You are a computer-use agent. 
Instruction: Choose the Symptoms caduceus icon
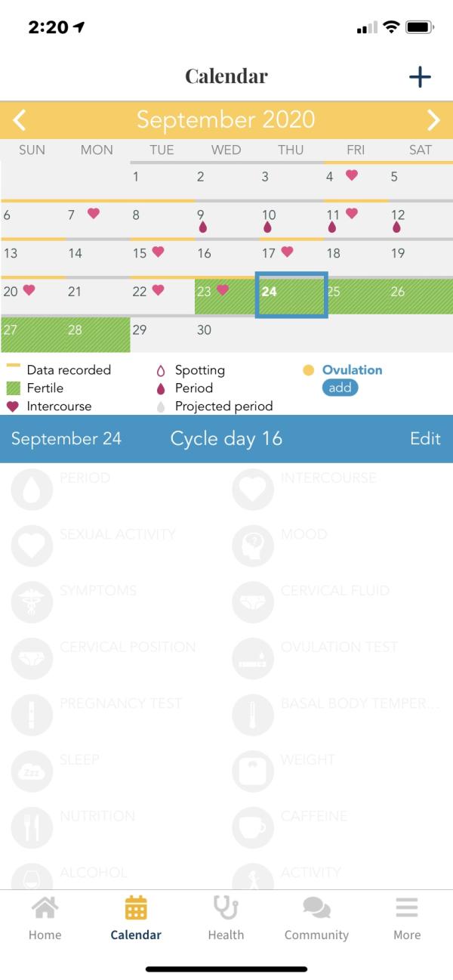click(x=32, y=602)
